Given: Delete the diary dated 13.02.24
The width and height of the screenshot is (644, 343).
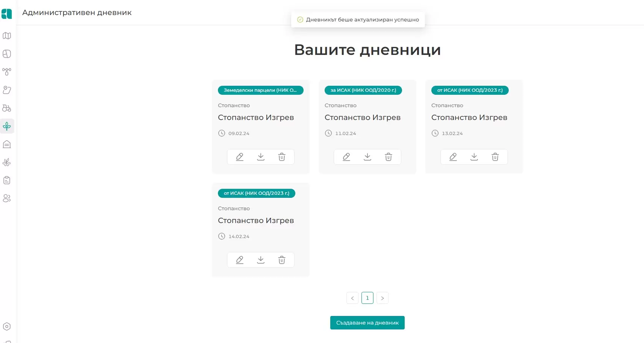Looking at the screenshot, I should coord(495,157).
